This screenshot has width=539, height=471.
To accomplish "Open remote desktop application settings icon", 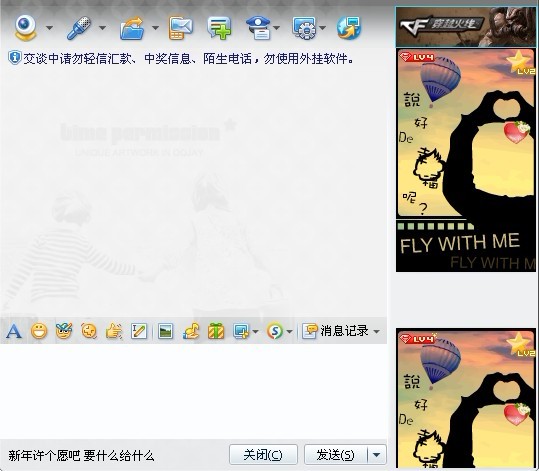I will (x=304, y=28).
